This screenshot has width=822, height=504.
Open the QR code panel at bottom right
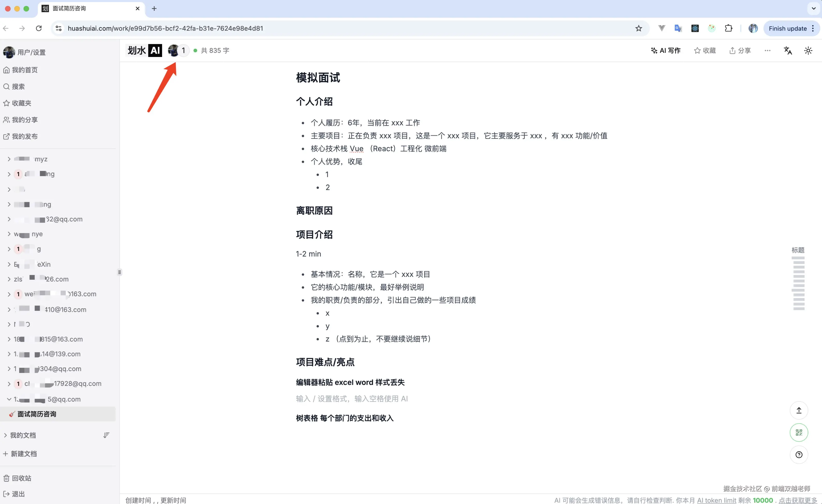pos(799,432)
